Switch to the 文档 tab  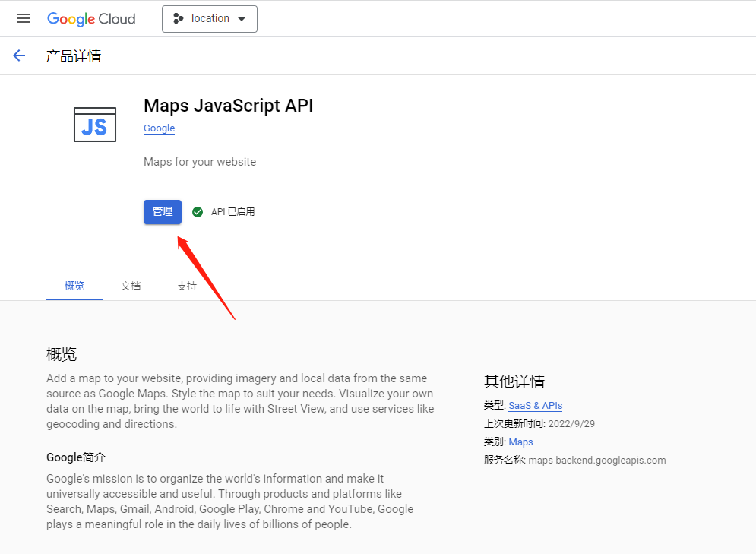pyautogui.click(x=131, y=286)
